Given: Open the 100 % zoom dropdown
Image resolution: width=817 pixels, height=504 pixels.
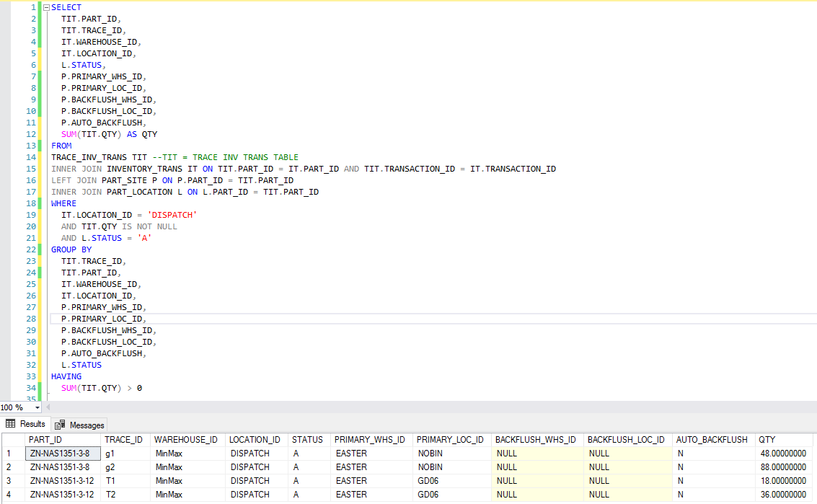Looking at the screenshot, I should pyautogui.click(x=37, y=407).
